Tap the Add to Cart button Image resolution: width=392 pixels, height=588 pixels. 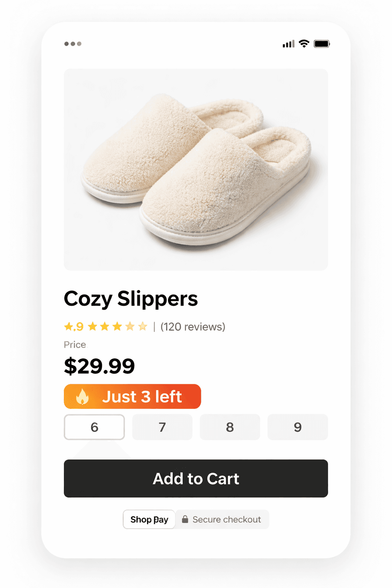(196, 479)
